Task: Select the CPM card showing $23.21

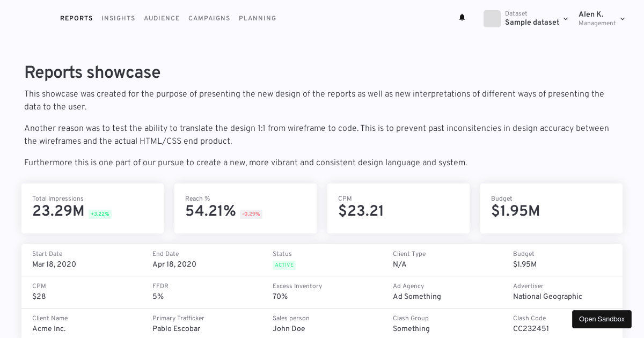Action: [x=398, y=208]
